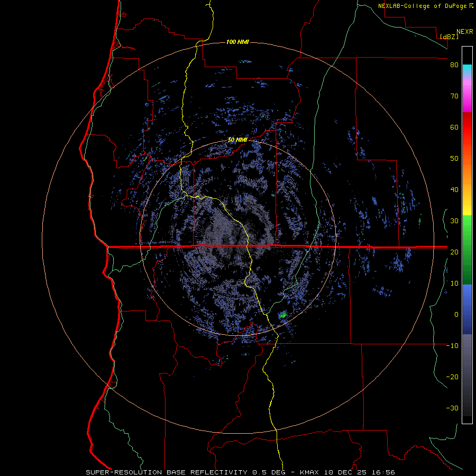Click the 10 DEC 25 16:56 timestamp

[x=360, y=472]
